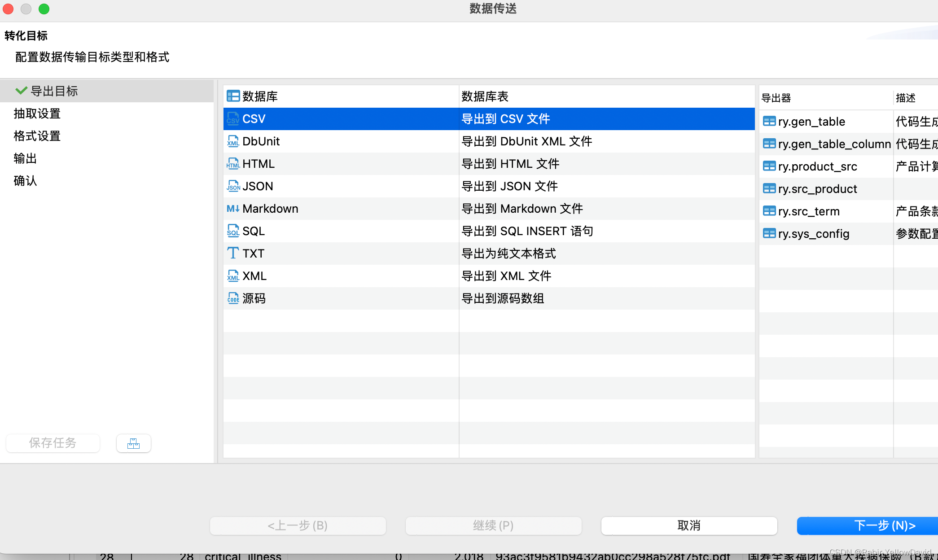938x560 pixels.
Task: Select the HTML export target
Action: click(489, 164)
